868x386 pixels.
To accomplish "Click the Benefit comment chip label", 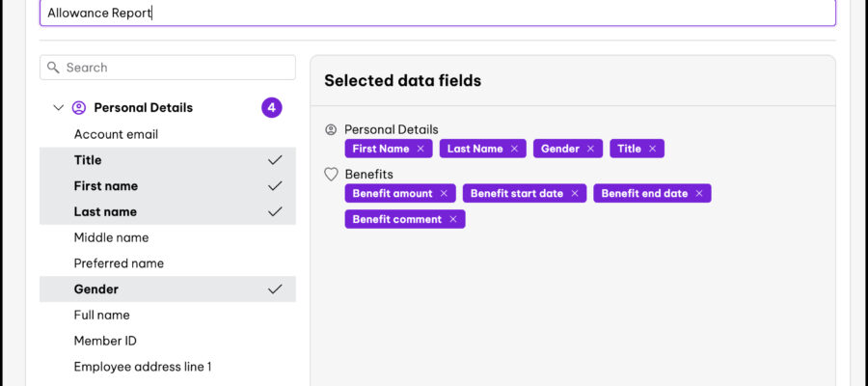I will click(x=397, y=219).
